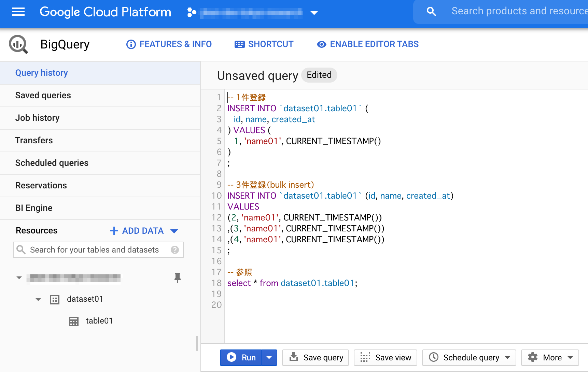Click the grid icon on Save view
Screen dimensions: 588x372
point(365,357)
